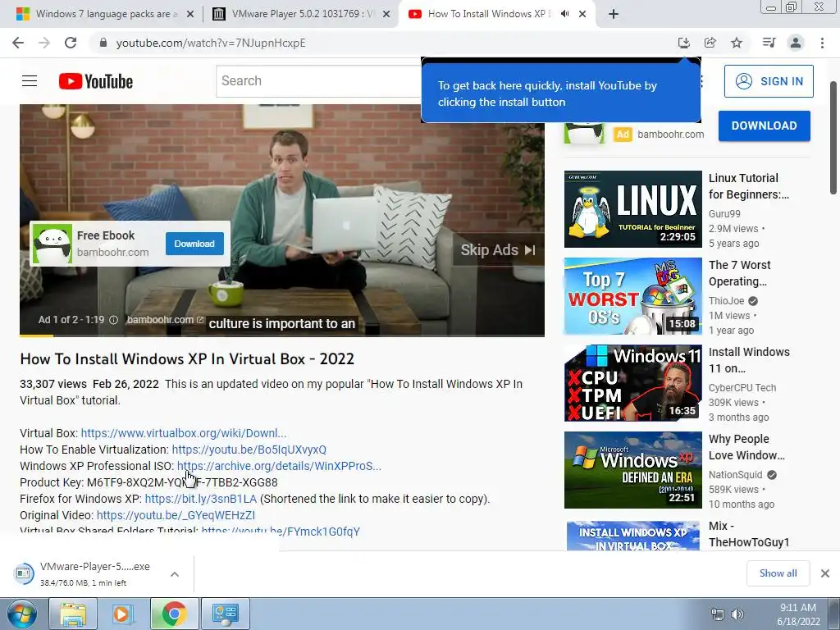Click the browser address bar URL
Screen dimensions: 840x630
pyautogui.click(x=211, y=43)
